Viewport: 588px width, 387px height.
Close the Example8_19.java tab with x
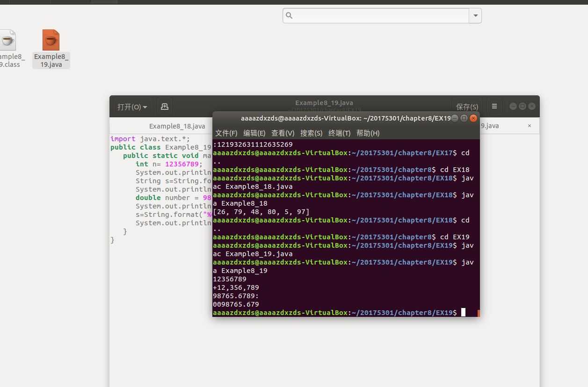tap(530, 125)
